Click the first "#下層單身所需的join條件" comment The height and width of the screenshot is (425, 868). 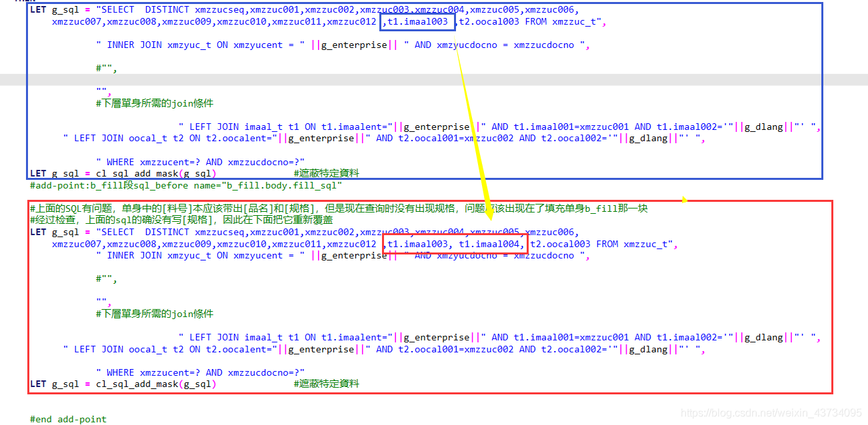click(x=155, y=103)
